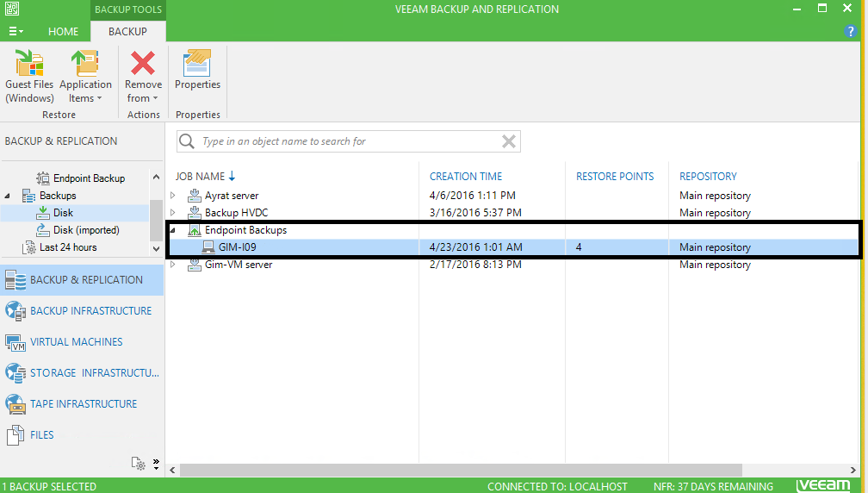This screenshot has height=493, width=868.
Task: Open the main application menu button
Action: (15, 32)
